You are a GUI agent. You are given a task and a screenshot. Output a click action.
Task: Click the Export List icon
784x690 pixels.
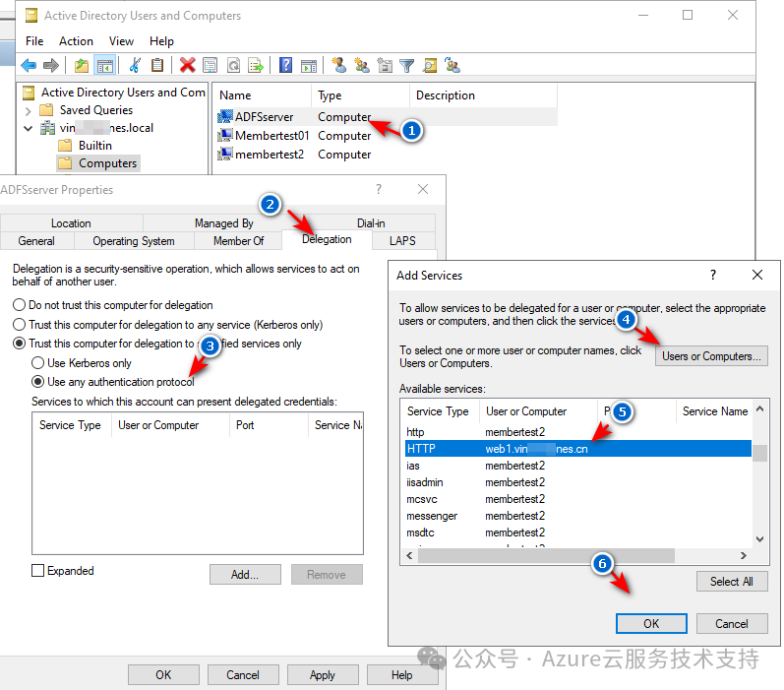point(256,65)
